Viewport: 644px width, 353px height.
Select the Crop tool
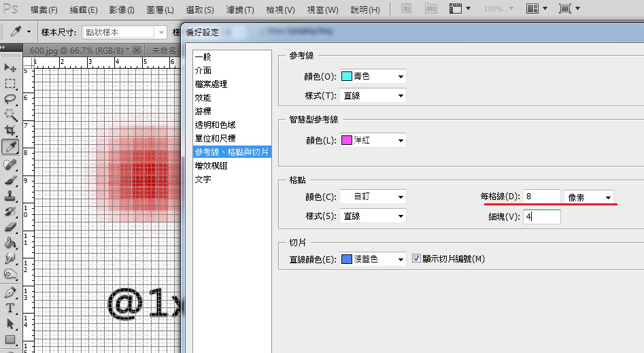pyautogui.click(x=10, y=131)
